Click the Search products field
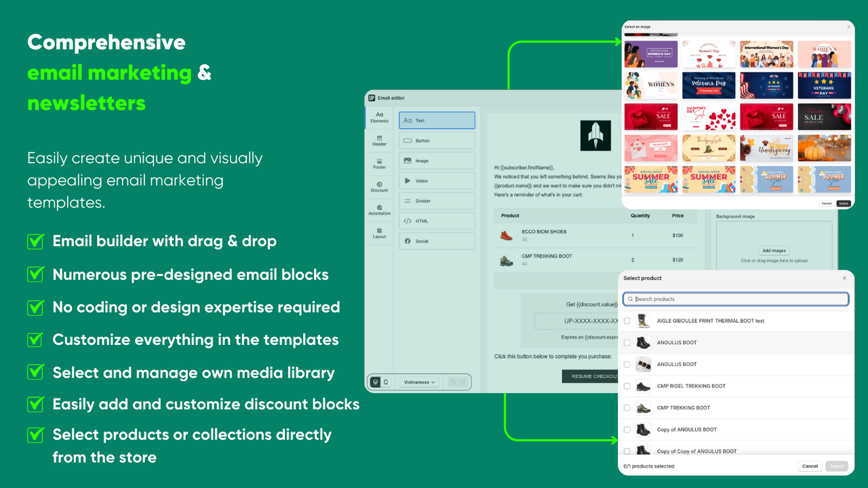The width and height of the screenshot is (868, 488). point(736,299)
